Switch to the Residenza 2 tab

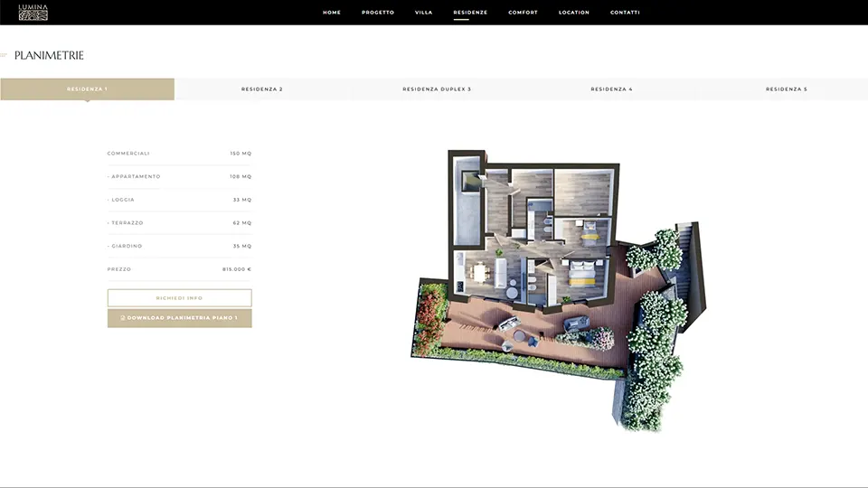coord(262,89)
